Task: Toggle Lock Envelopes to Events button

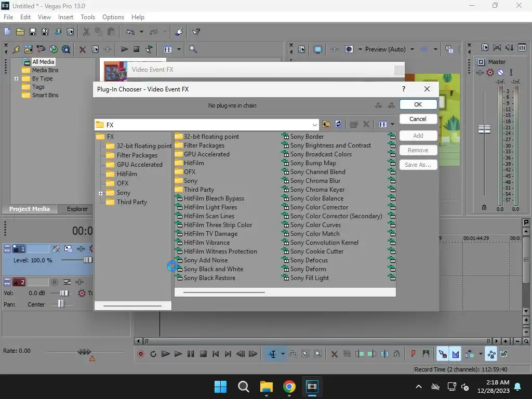Action: [491, 354]
